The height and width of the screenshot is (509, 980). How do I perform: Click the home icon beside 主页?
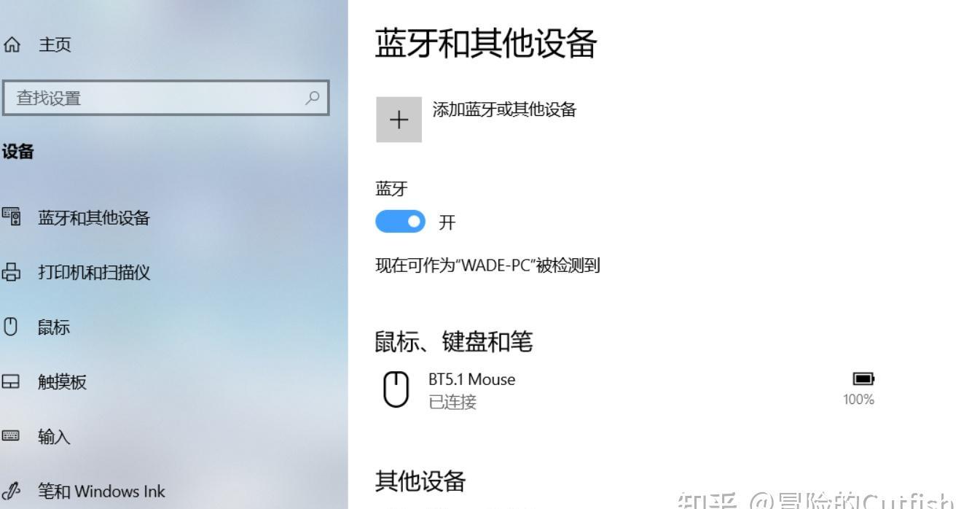point(12,45)
